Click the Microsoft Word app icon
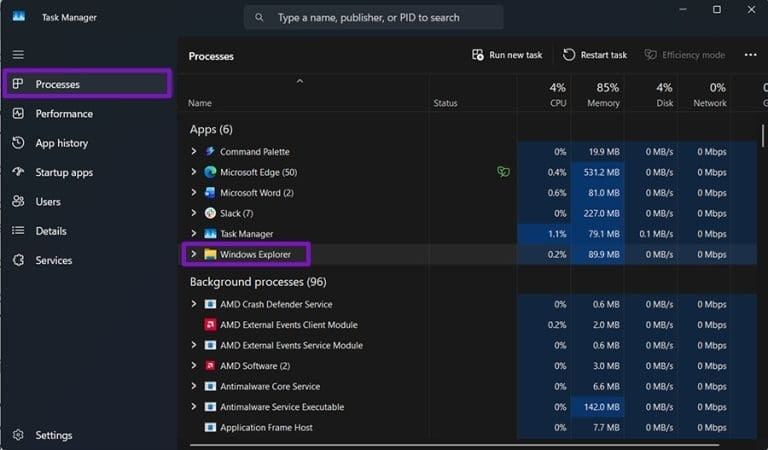 pyautogui.click(x=210, y=192)
